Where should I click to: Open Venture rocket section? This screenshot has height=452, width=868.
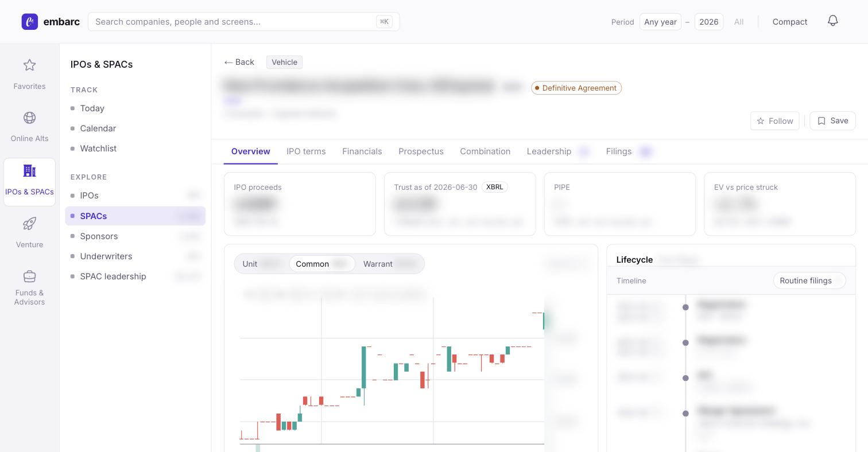point(29,233)
